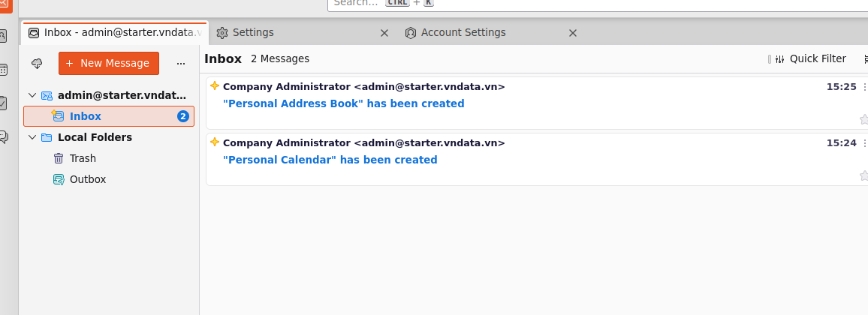868x315 pixels.
Task: Click the New Message button
Action: 108,64
